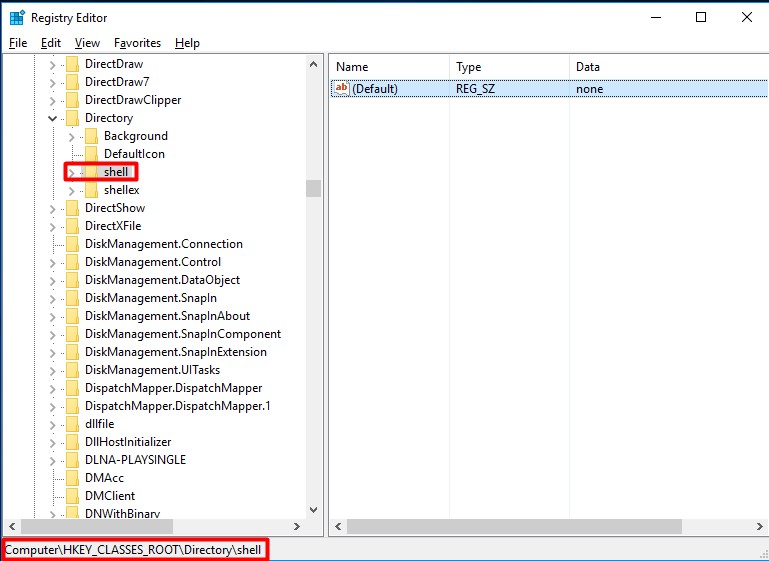Click the DirectShow folder icon
The image size is (769, 561).
(72, 208)
